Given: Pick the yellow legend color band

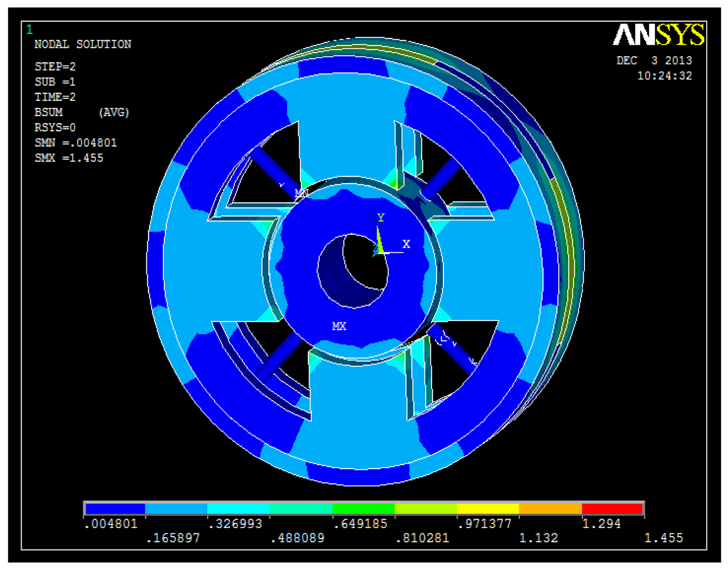Looking at the screenshot, I should coord(487,509).
